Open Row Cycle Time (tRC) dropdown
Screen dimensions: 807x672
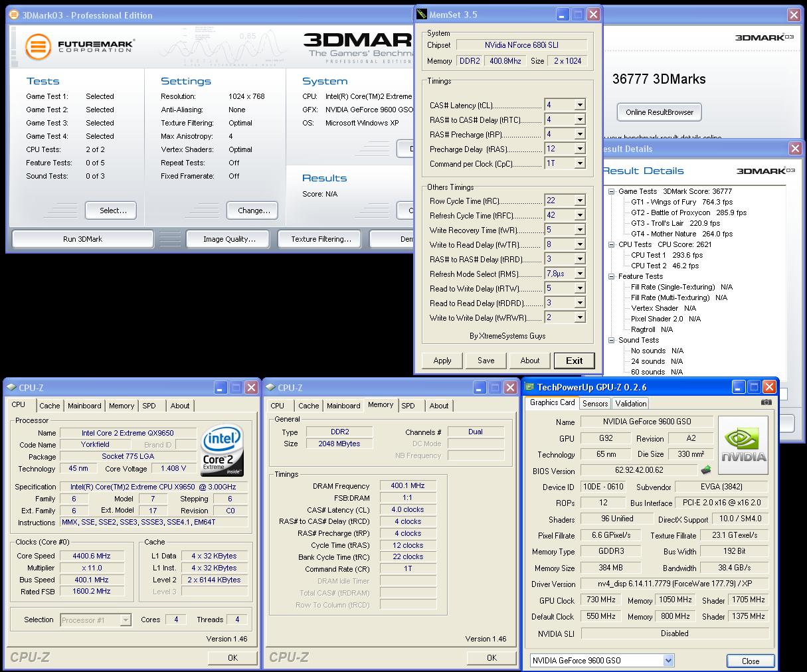click(x=580, y=201)
